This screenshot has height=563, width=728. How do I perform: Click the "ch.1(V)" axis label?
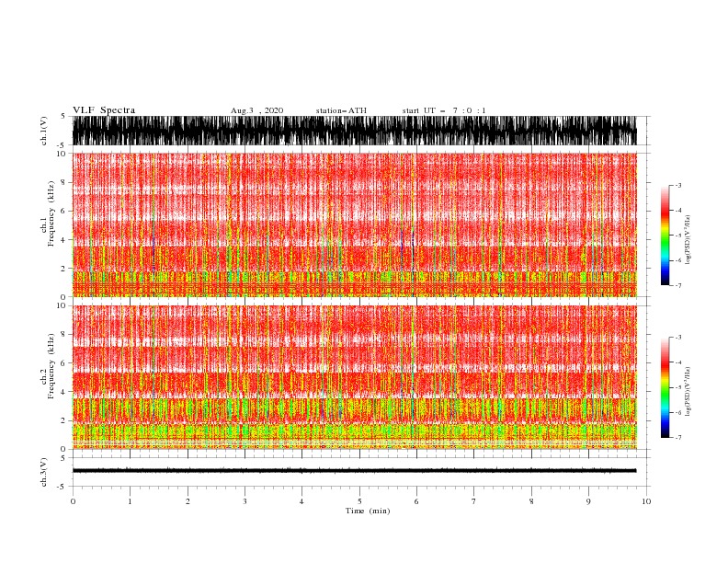coord(44,131)
